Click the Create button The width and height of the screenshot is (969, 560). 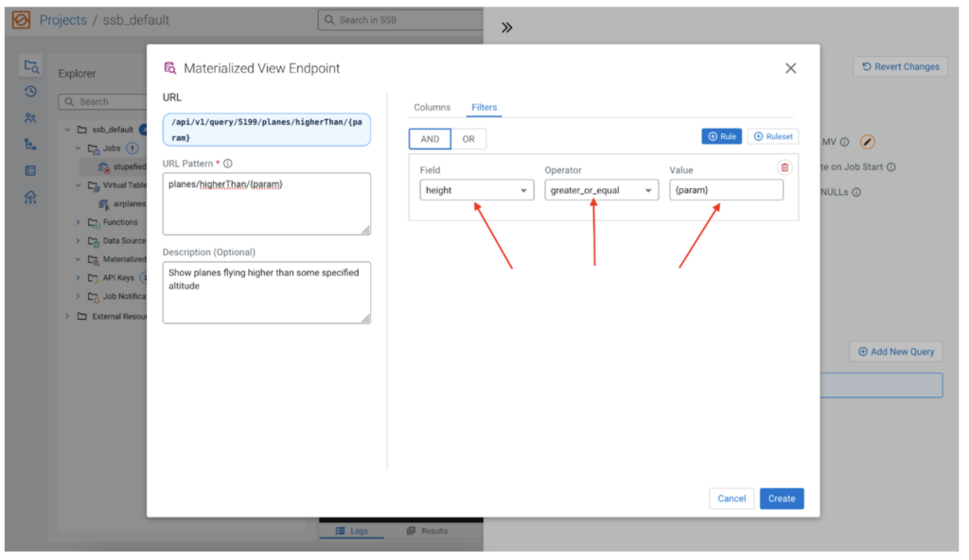pos(782,499)
